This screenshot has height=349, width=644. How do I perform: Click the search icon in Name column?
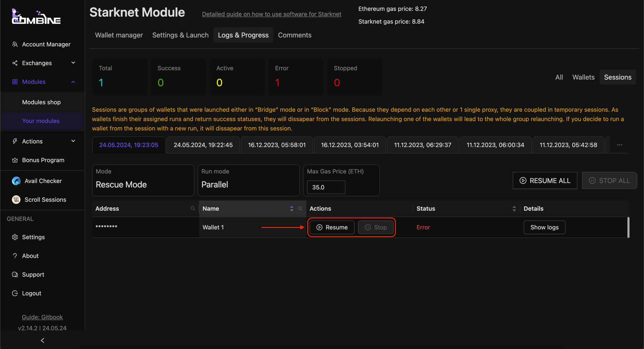click(x=300, y=209)
